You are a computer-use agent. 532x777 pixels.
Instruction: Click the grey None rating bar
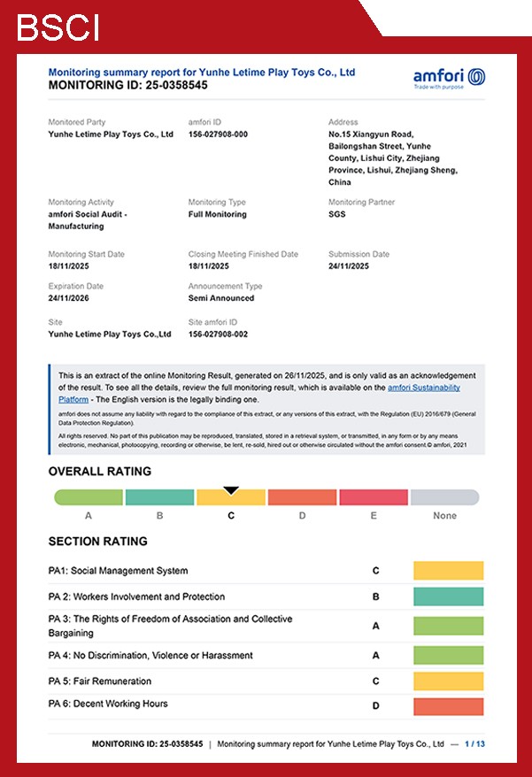click(x=444, y=498)
